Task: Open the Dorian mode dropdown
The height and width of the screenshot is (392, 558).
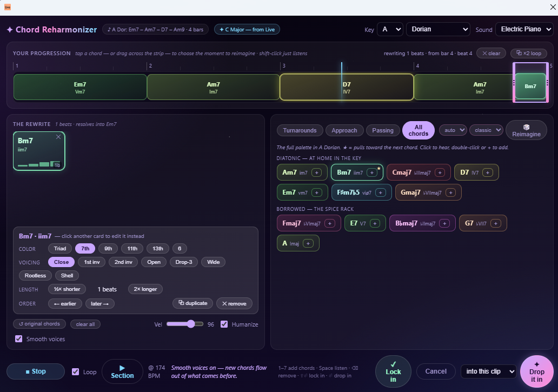Action: [x=438, y=30]
